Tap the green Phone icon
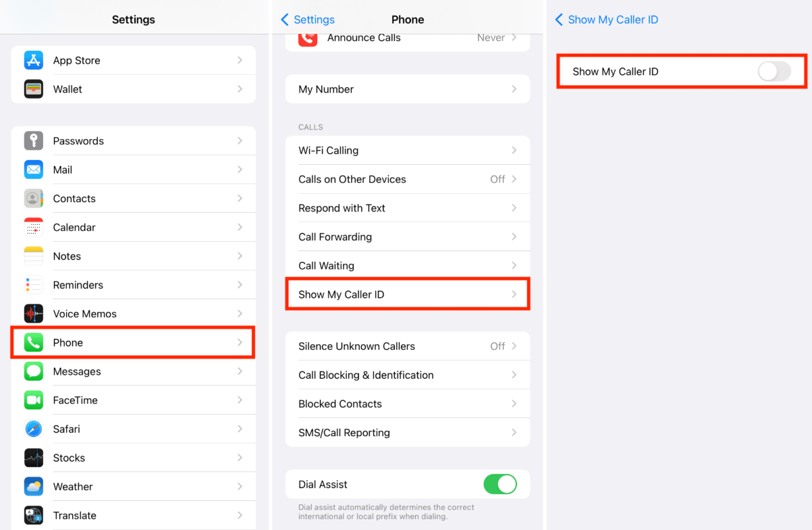This screenshot has height=530, width=812. pos(34,342)
